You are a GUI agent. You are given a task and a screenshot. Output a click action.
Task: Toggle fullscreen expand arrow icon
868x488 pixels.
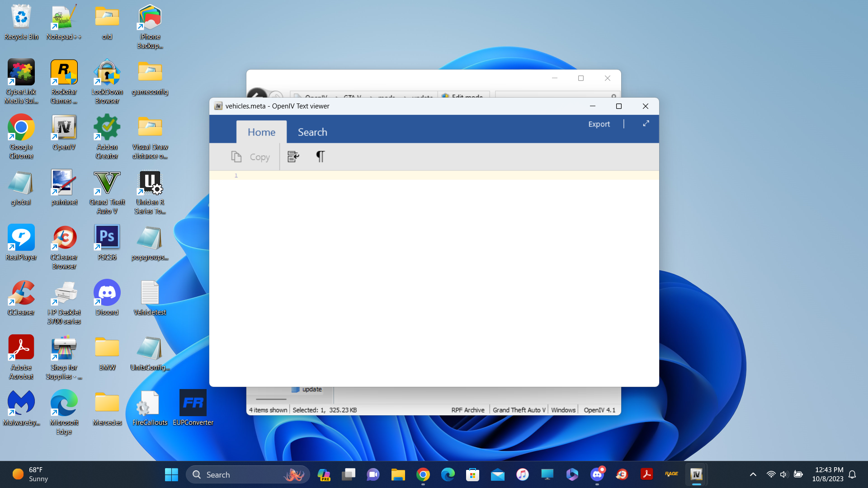646,123
